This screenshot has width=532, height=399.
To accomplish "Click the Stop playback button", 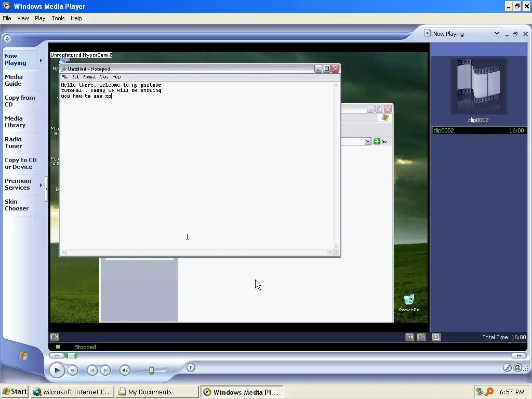I will (x=73, y=370).
